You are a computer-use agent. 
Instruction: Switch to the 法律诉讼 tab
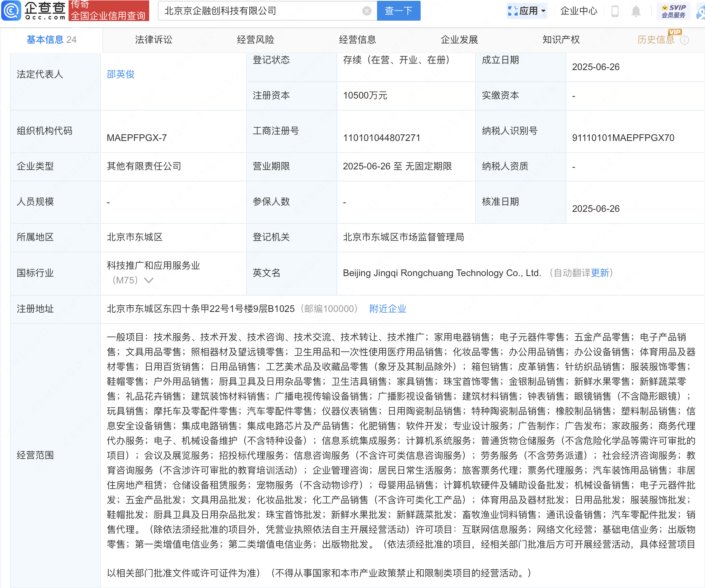point(153,40)
